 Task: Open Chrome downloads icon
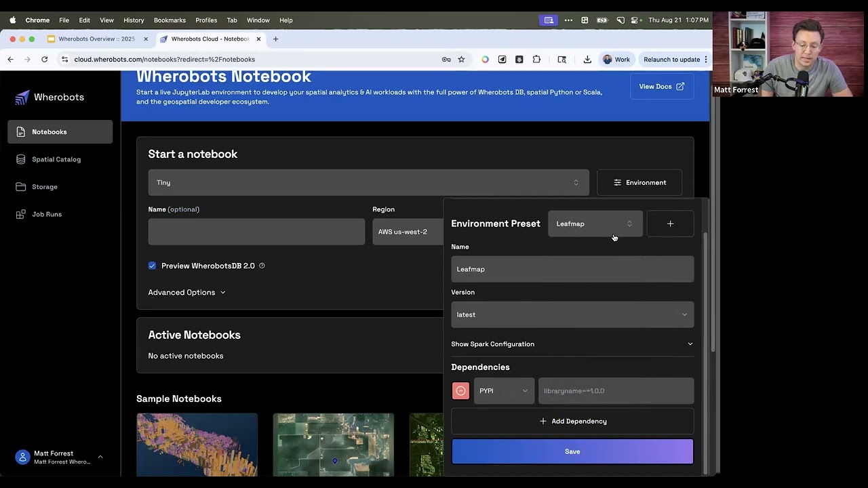[587, 60]
